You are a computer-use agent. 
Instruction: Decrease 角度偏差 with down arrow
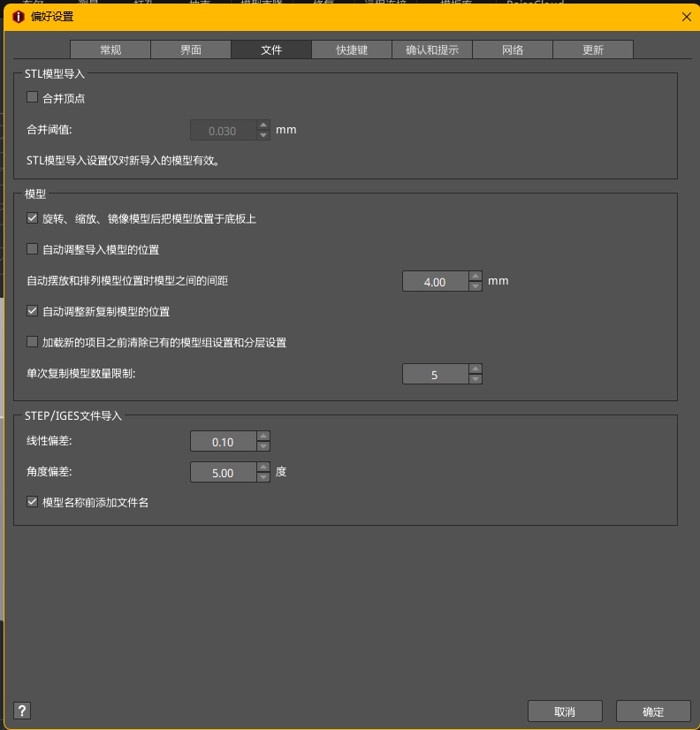(x=263, y=476)
